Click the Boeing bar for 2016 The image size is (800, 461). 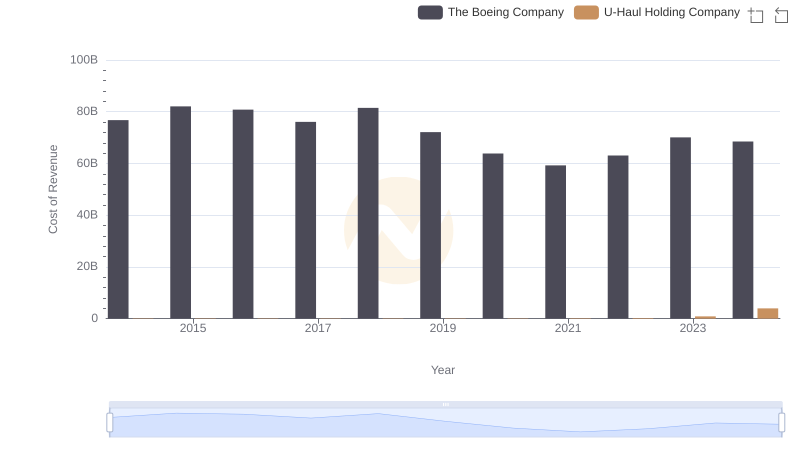(x=243, y=214)
